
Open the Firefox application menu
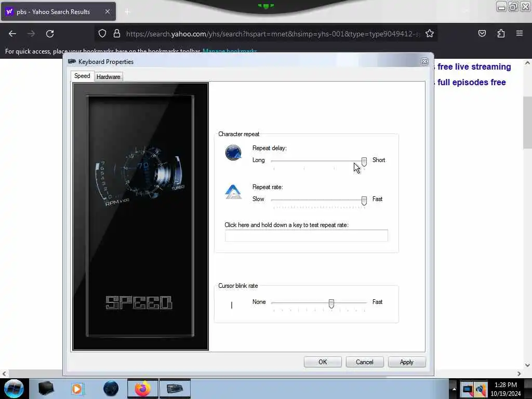[x=519, y=34]
